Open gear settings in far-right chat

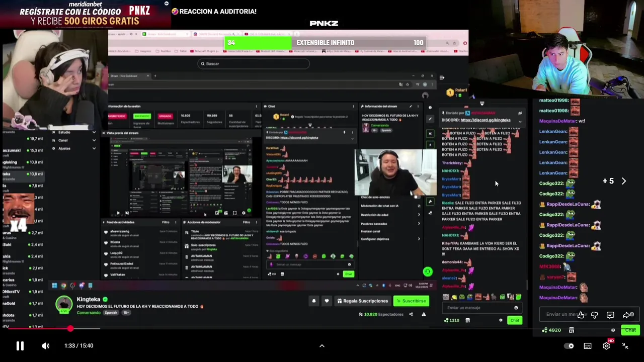(x=613, y=330)
